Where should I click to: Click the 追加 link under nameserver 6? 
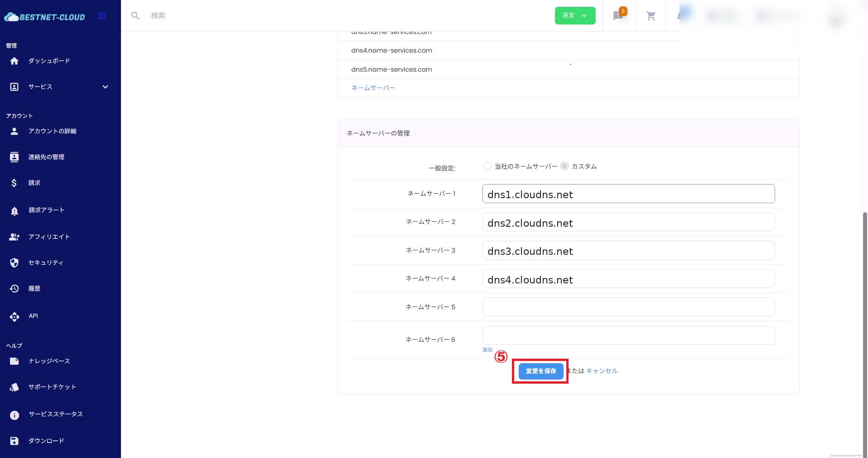point(487,350)
